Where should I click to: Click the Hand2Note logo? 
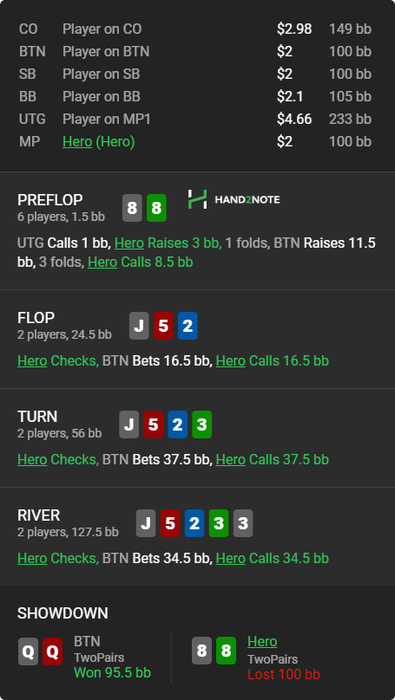233,200
